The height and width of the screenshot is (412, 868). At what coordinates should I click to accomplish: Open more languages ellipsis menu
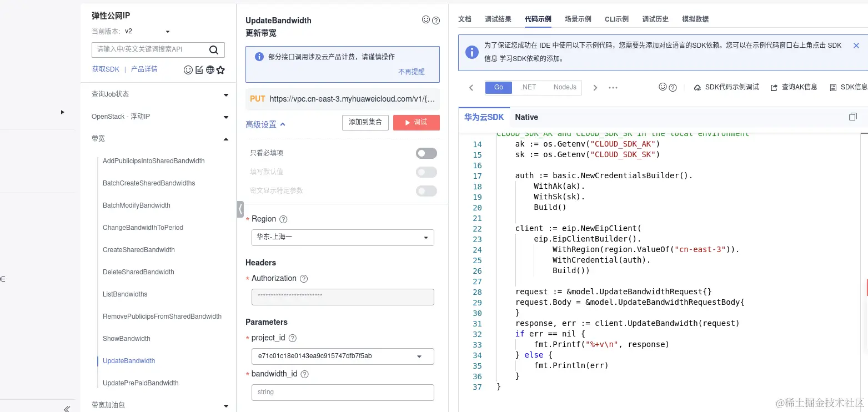point(613,88)
